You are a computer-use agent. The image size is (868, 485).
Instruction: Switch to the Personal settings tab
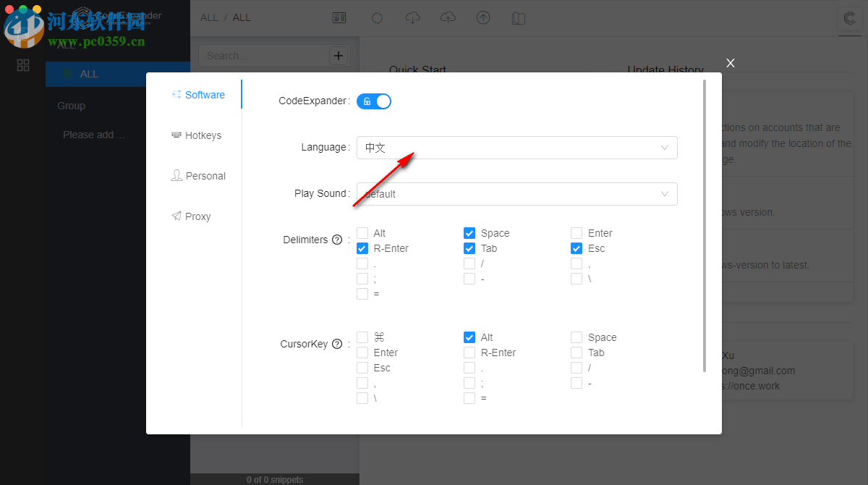click(x=199, y=176)
